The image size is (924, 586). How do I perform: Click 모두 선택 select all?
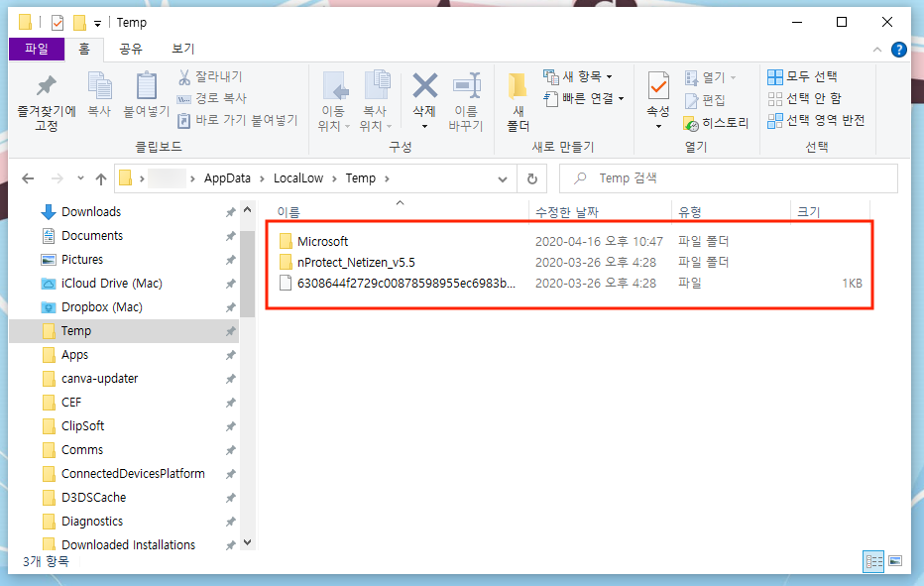pos(803,76)
